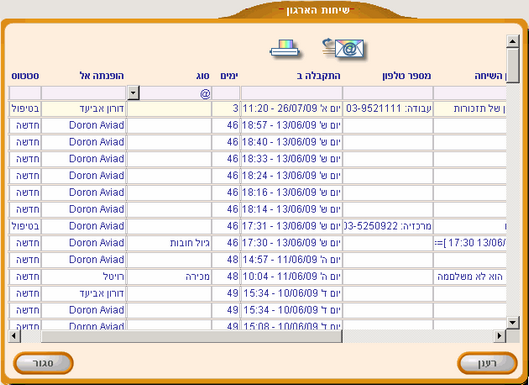Select Doron Aviad in the 14:57 row
Viewport: 529px width, 385px height.
point(84,260)
